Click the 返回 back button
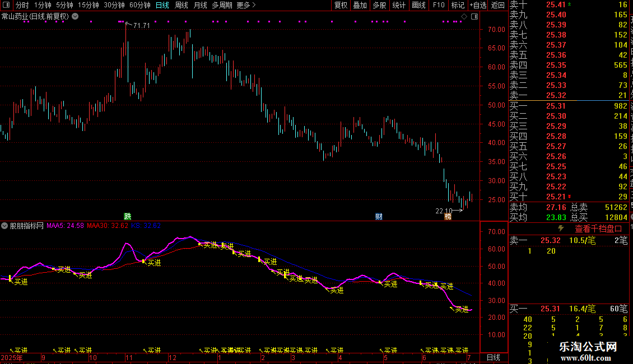 (x=498, y=5)
